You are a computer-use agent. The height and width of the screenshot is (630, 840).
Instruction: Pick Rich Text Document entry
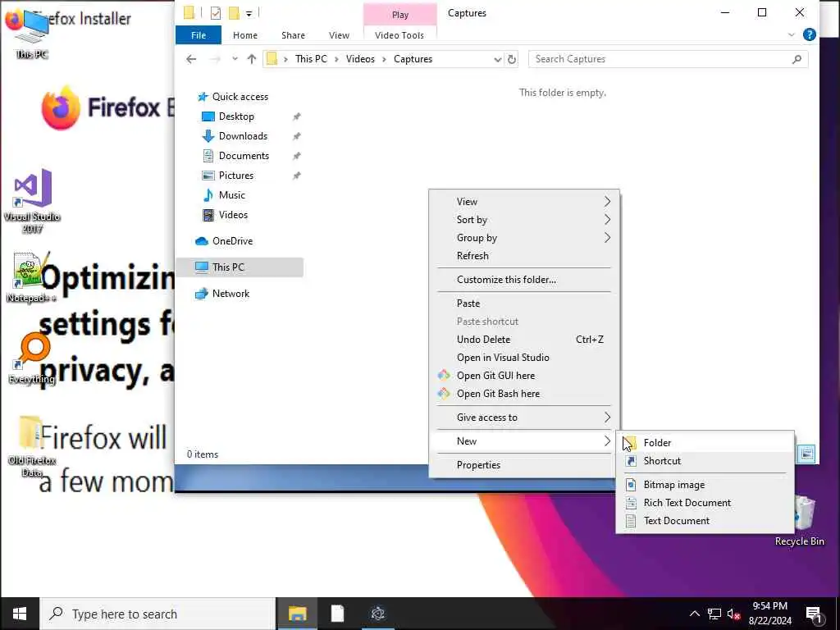[x=705, y=503]
